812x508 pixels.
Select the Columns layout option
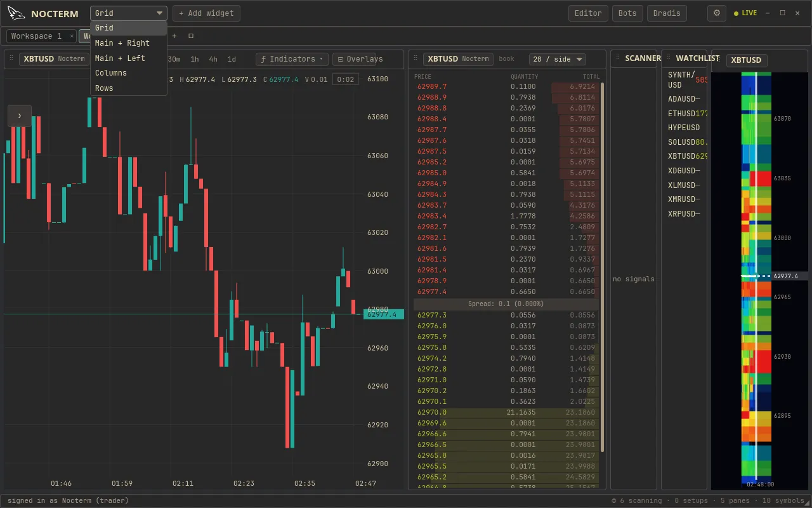point(129,73)
